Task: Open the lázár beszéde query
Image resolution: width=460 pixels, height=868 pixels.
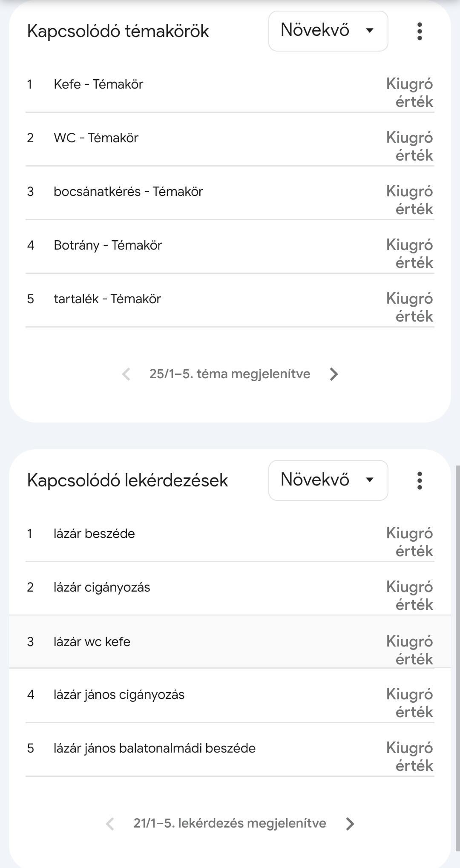Action: pyautogui.click(x=94, y=534)
